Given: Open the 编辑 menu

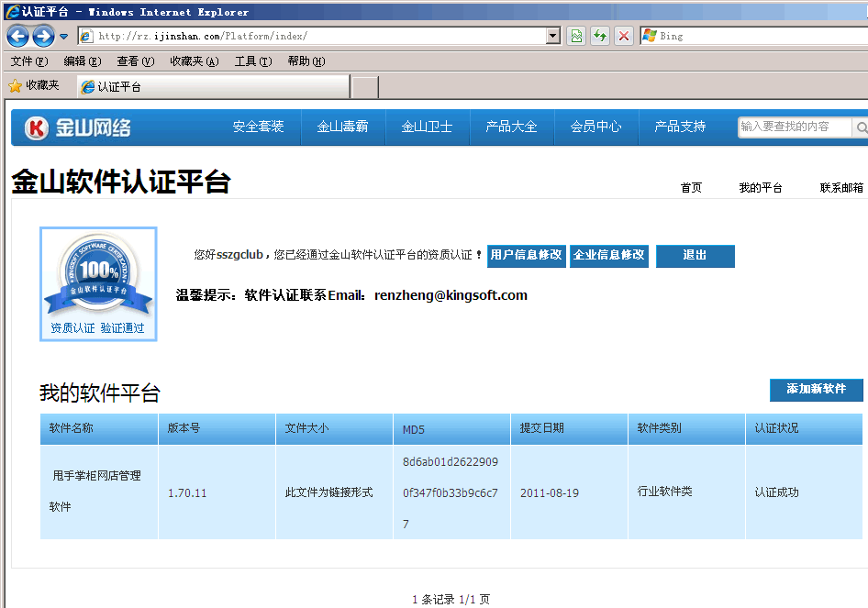Looking at the screenshot, I should [x=83, y=61].
